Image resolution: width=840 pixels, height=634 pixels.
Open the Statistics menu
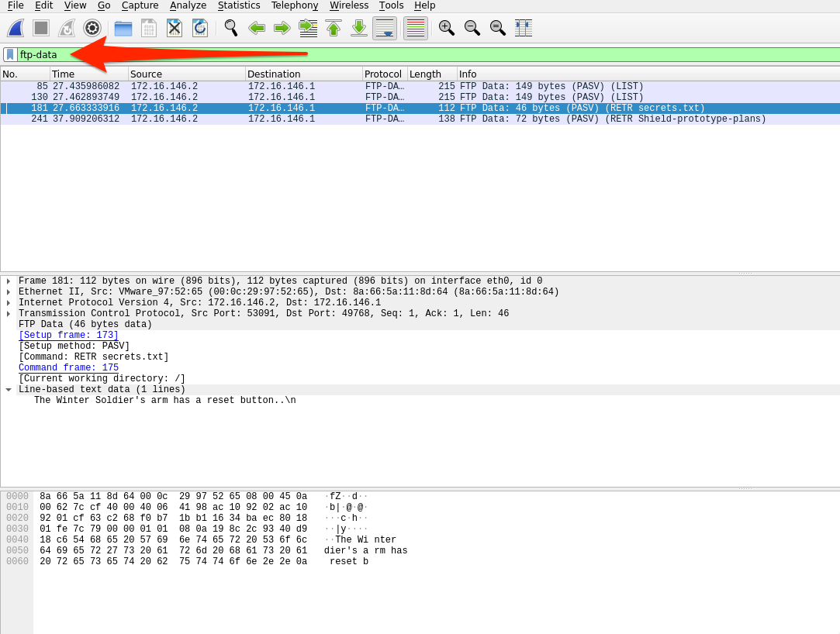click(239, 5)
